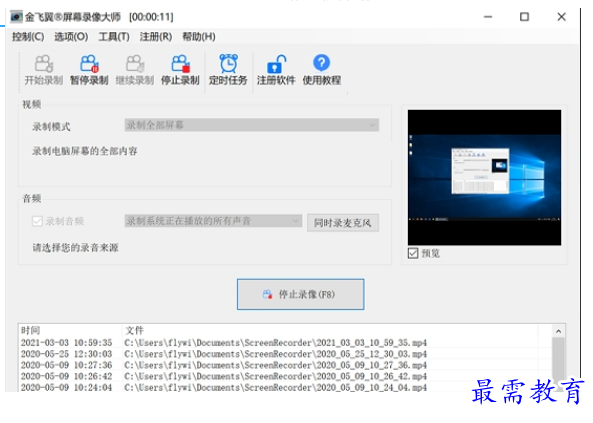Click the 开始录制 start recording icon

click(x=43, y=64)
